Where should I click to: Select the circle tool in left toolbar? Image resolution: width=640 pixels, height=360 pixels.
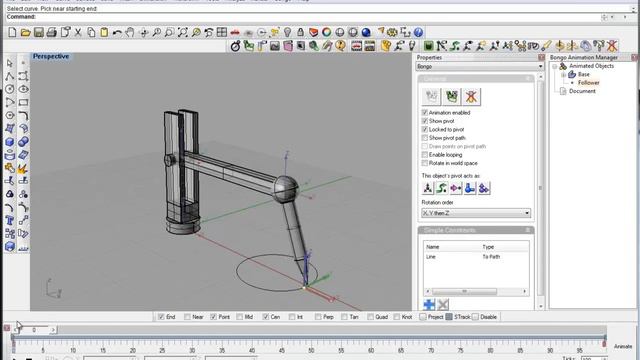10,89
